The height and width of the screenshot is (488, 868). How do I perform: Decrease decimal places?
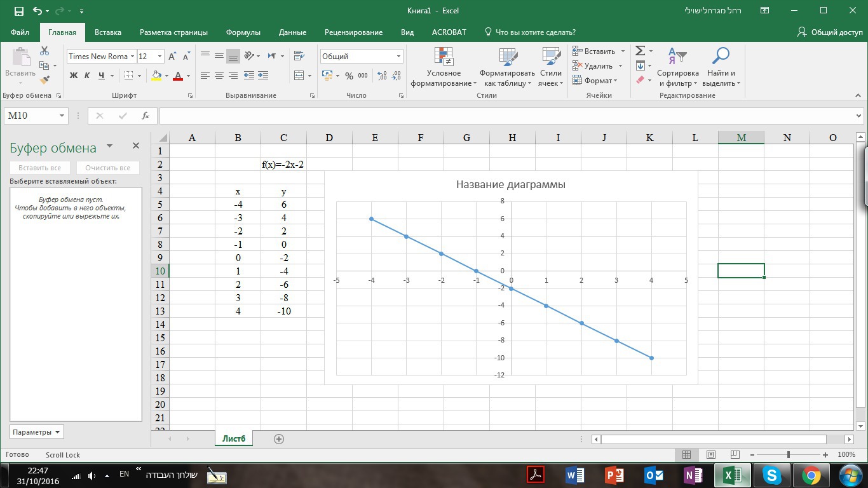397,76
